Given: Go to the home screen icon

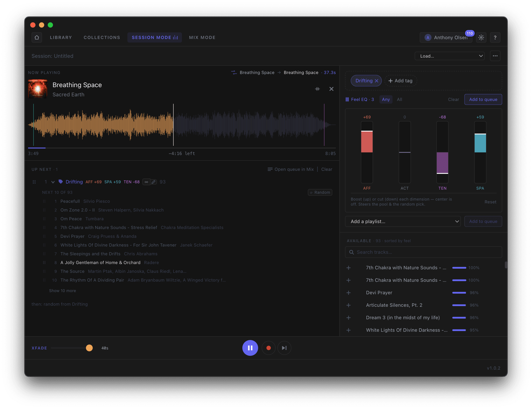Looking at the screenshot, I should pos(37,37).
